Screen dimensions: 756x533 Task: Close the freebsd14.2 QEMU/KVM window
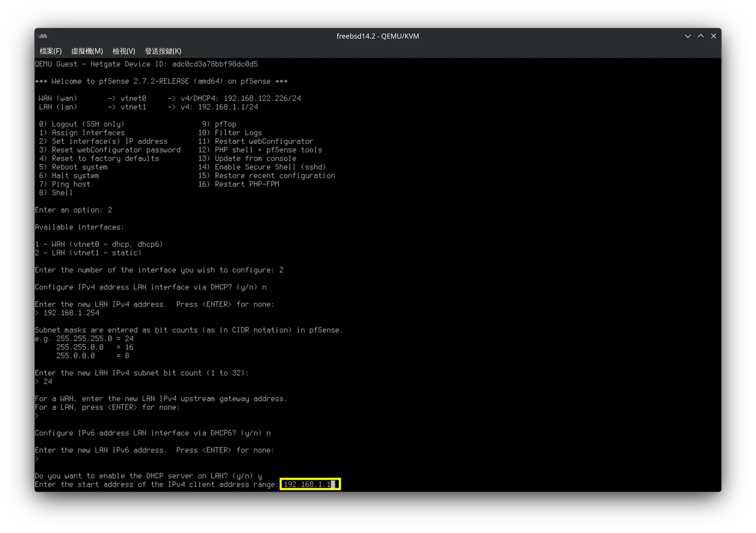[713, 36]
